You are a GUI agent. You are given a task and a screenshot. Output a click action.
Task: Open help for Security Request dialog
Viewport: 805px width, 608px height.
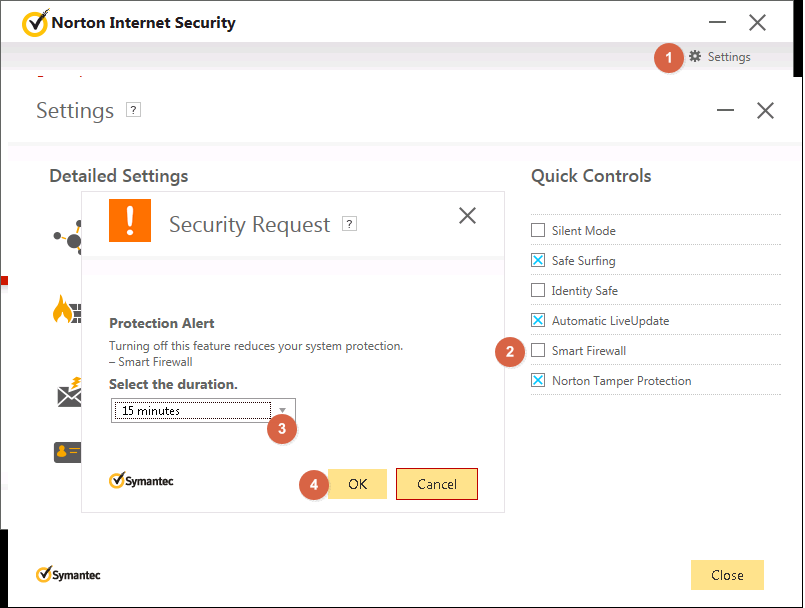349,224
